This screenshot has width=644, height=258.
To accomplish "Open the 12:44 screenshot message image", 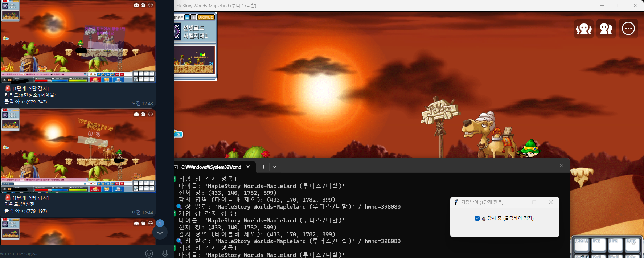I will [x=78, y=150].
